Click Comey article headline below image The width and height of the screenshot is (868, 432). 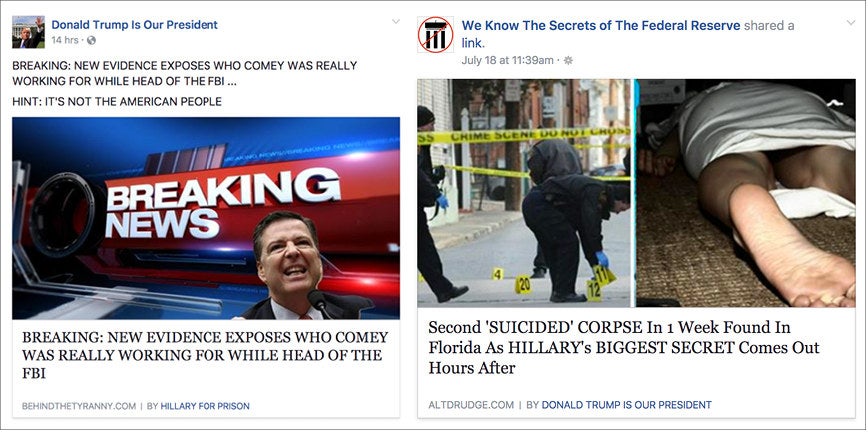click(205, 355)
